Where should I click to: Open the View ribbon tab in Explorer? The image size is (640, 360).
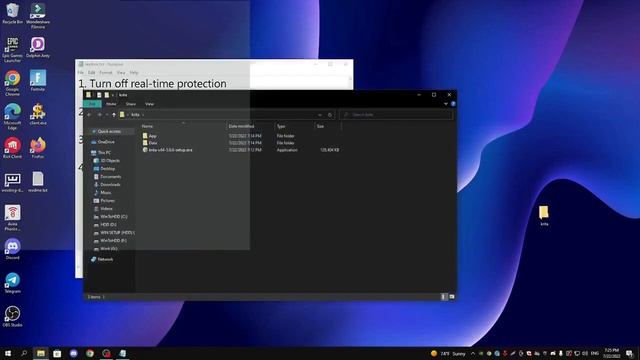[149, 104]
